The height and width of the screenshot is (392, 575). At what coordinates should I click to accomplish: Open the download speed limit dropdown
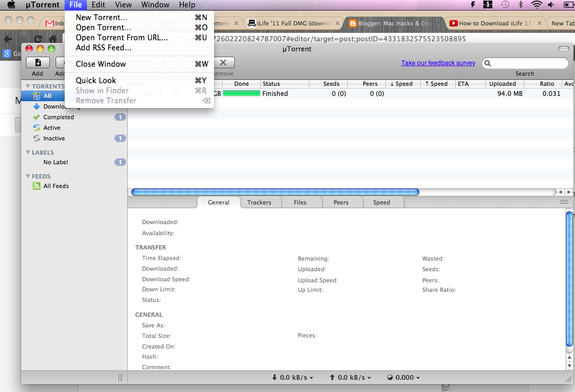[292, 377]
